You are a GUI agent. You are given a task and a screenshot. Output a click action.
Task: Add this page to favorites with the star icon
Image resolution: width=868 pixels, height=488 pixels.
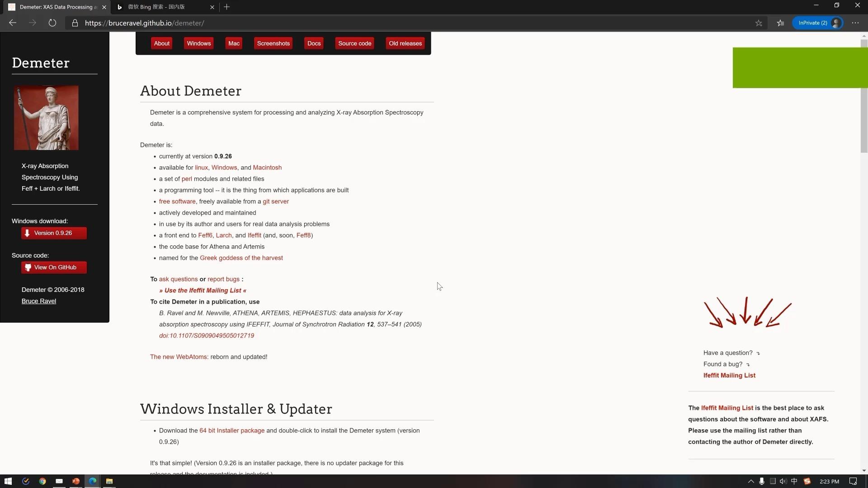pos(759,23)
